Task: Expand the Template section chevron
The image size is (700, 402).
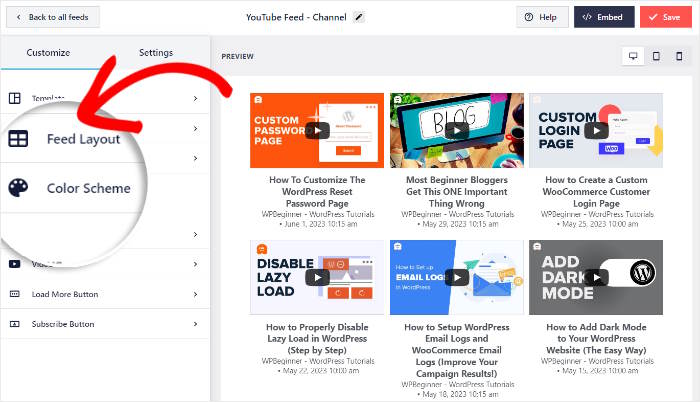Action: click(x=196, y=98)
